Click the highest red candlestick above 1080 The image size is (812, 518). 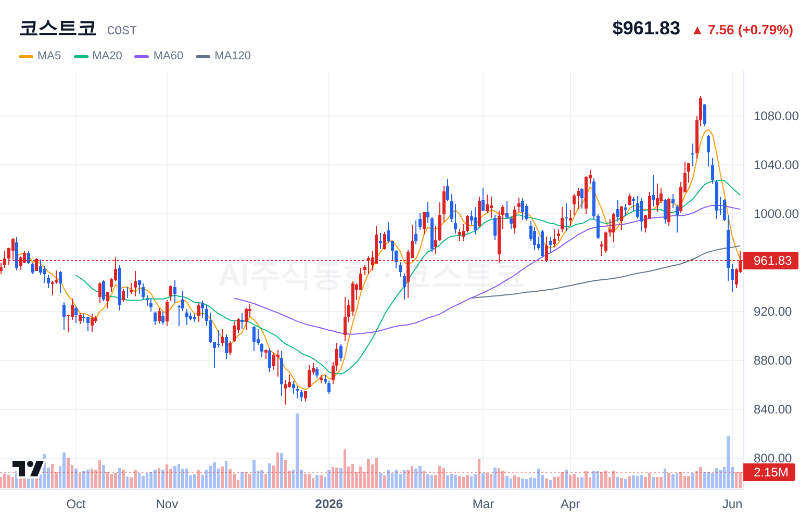coord(701,110)
